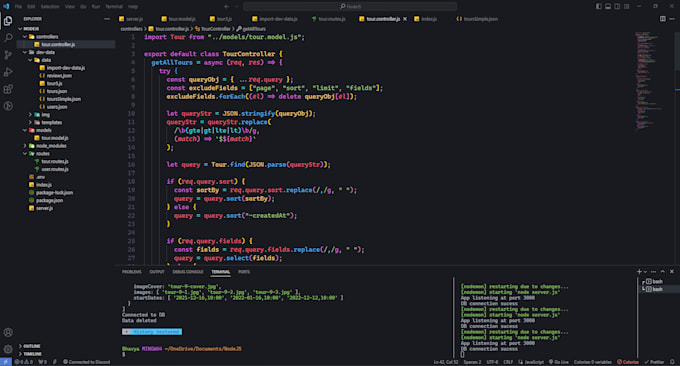Click the Ln 42, Col 52 position indicator
The width and height of the screenshot is (680, 366).
[446, 362]
